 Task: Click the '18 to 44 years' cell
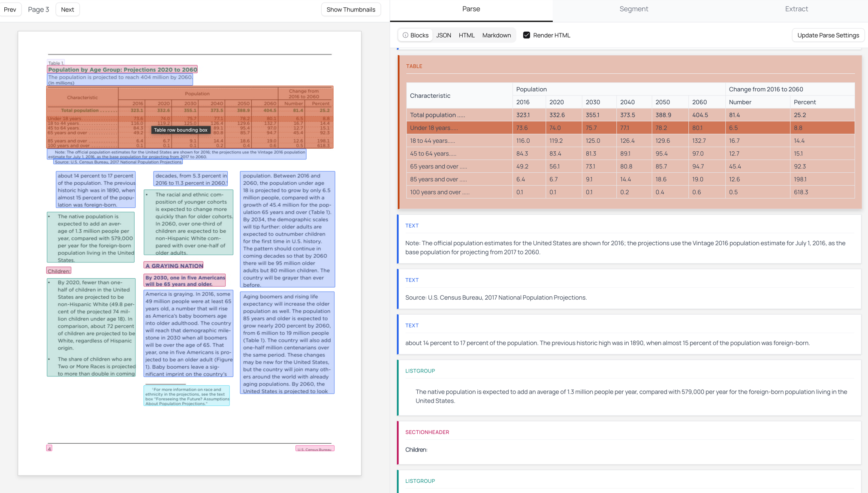coord(459,141)
